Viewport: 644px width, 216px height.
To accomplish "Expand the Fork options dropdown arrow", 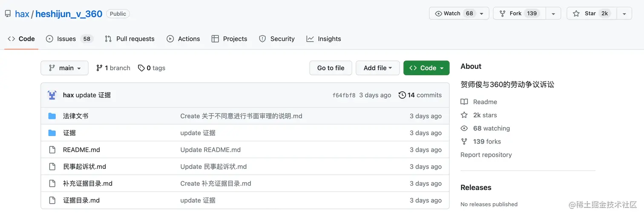I will 553,13.
